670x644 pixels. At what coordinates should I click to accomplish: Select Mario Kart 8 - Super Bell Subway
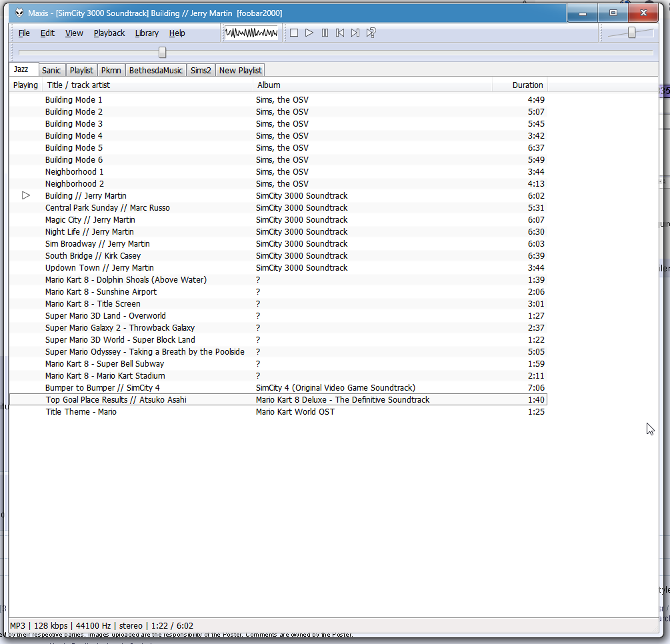pyautogui.click(x=278, y=363)
